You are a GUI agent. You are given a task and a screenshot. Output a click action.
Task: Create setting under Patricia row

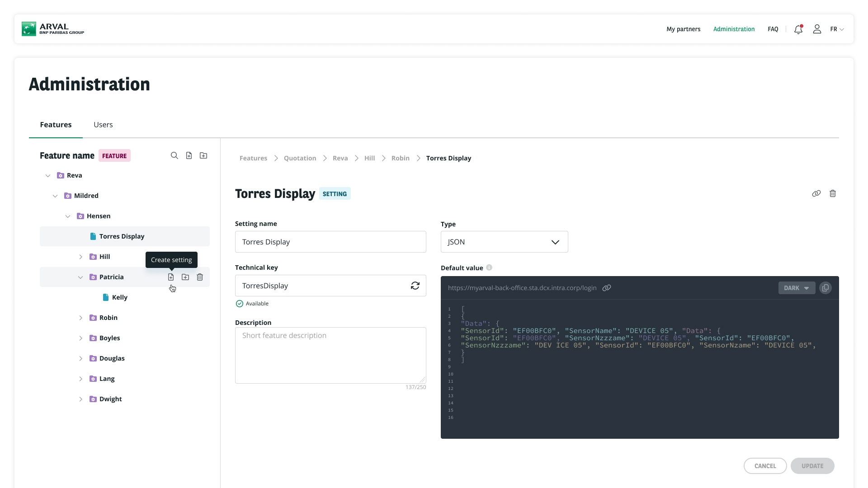point(171,277)
